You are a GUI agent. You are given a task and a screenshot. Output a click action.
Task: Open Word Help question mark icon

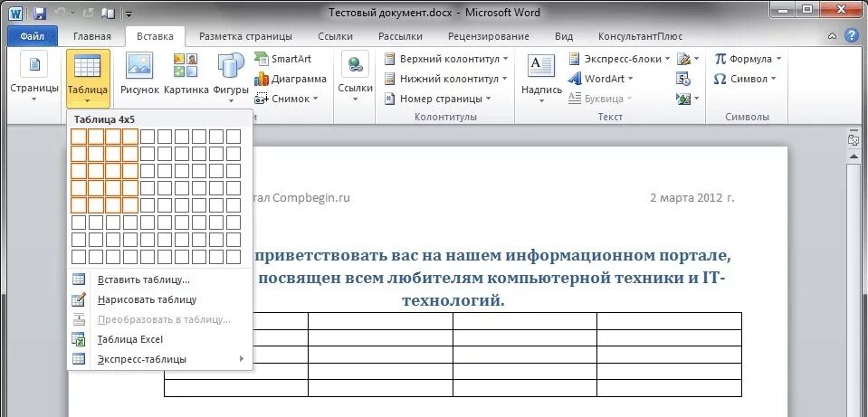[x=852, y=36]
